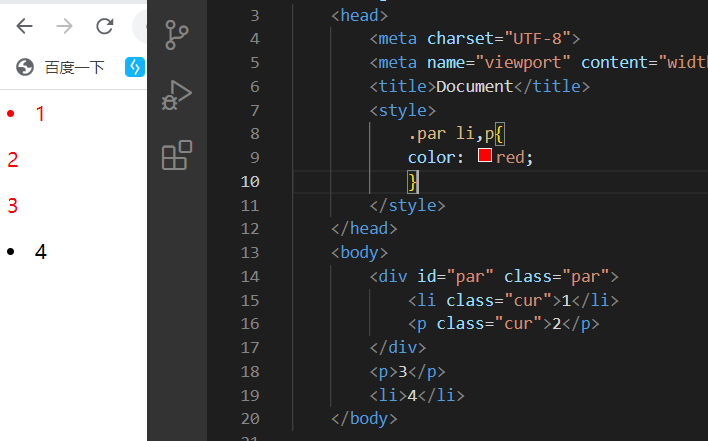Click the closing body tag
The image size is (708, 441).
364,419
